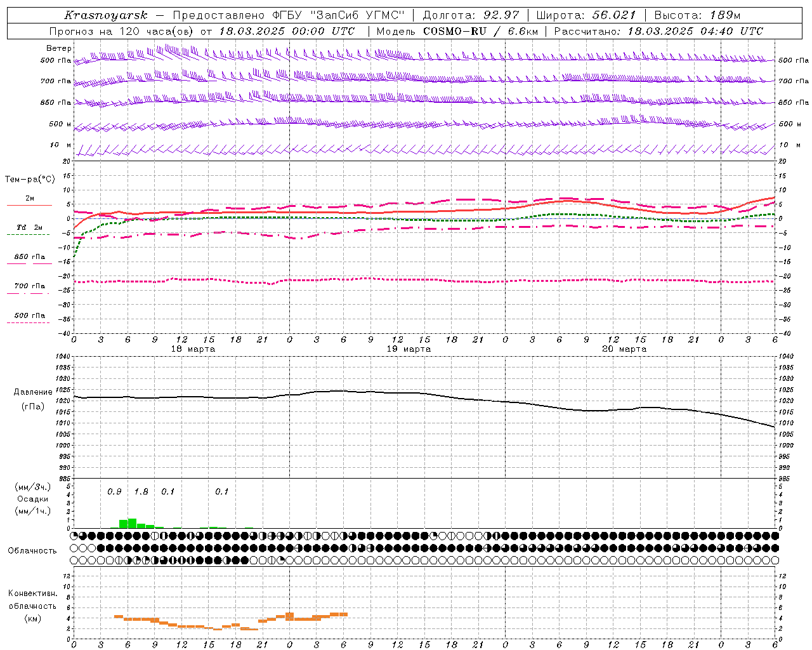Click the tallest green precipitation bar
812x650 pixels.
(132, 524)
